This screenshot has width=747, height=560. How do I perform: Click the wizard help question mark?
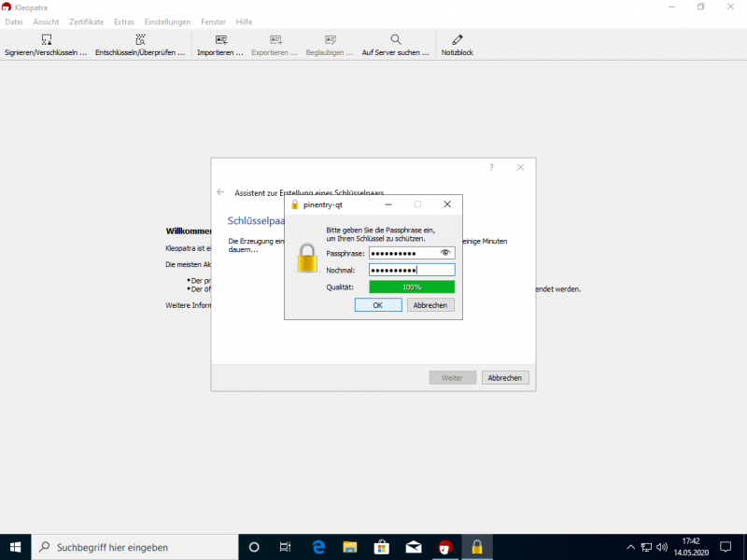pos(491,167)
